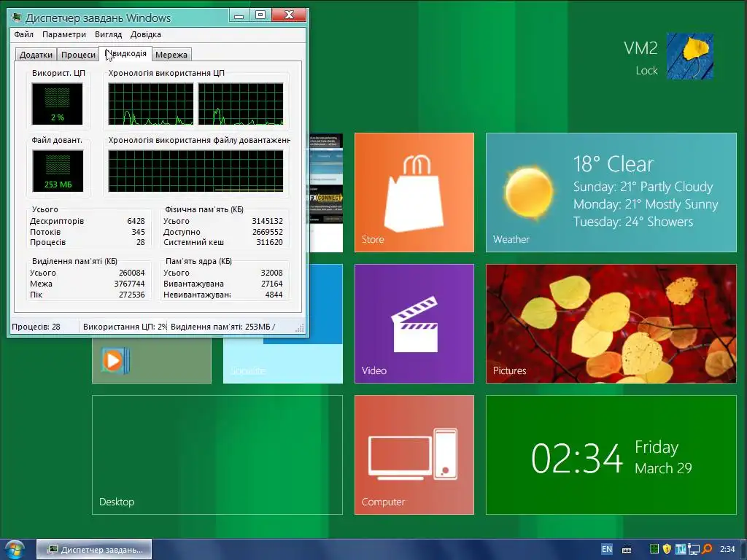Click status bar text Процесів: 28
This screenshot has height=560, width=747.
pyautogui.click(x=36, y=327)
